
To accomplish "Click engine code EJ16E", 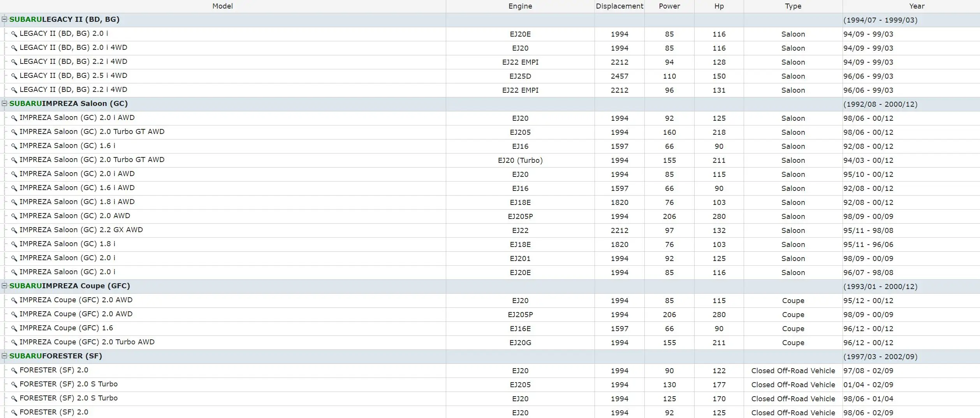I will point(520,329).
